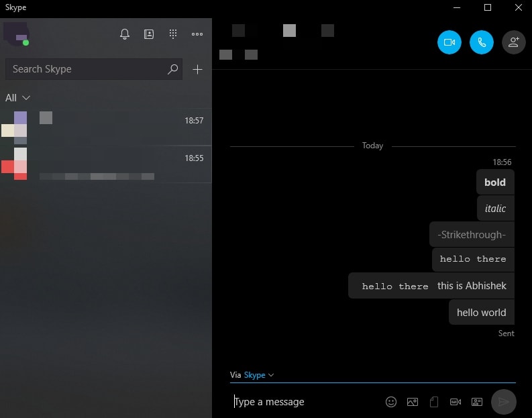This screenshot has height=418, width=532.
Task: Open the More options ellipsis menu
Action: pos(197,34)
